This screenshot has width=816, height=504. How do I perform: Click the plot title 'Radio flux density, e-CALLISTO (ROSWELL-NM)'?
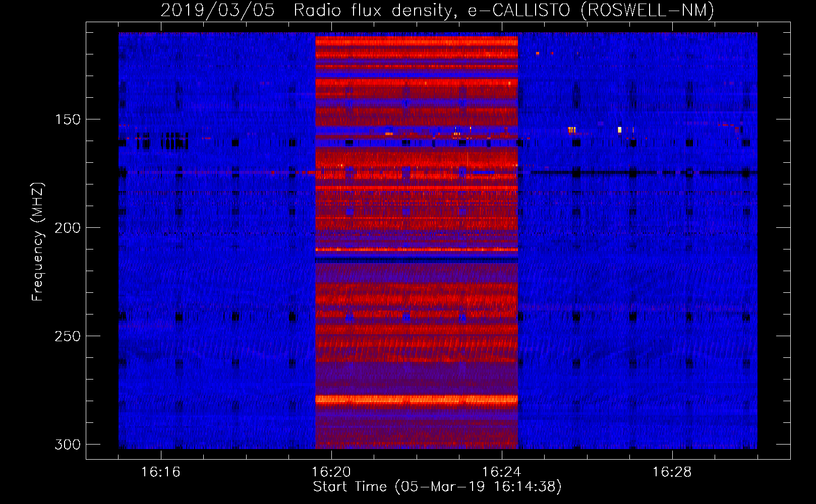coord(504,10)
